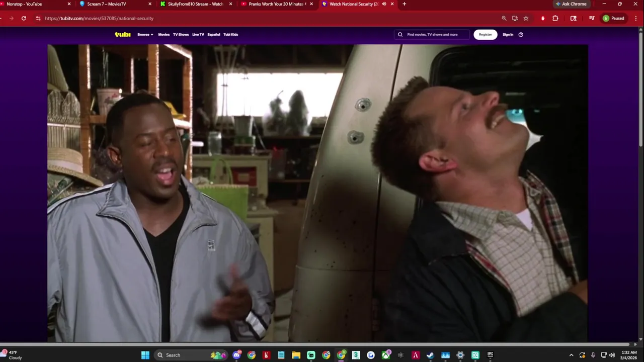Open the volume speaker control in tray
This screenshot has width=644, height=362.
tap(612, 355)
